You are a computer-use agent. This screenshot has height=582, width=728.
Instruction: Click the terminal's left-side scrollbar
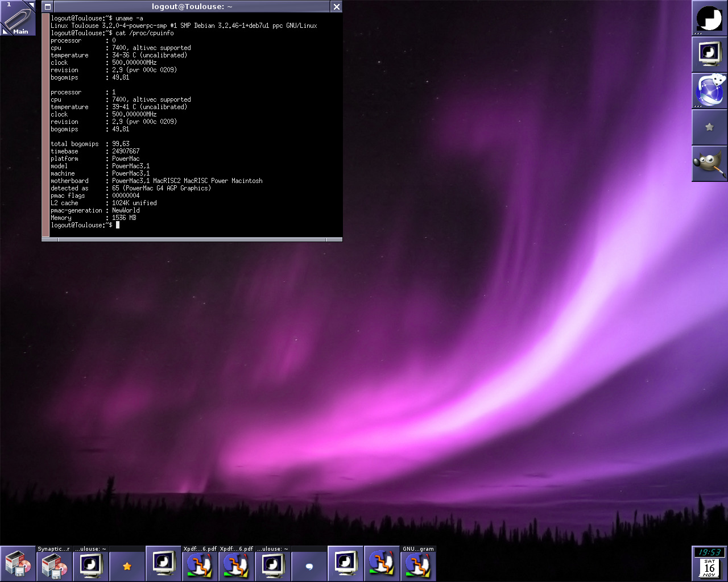pyautogui.click(x=45, y=125)
